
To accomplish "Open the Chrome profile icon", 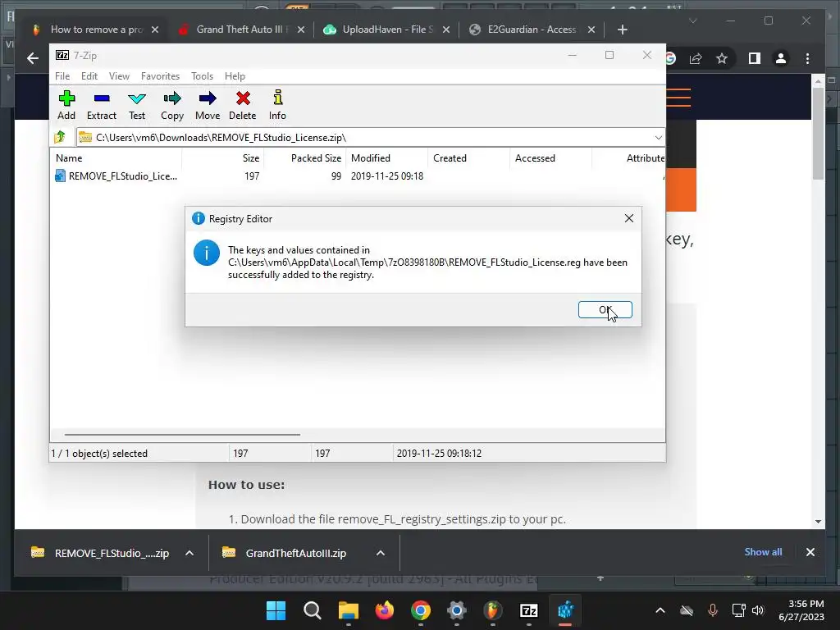I will pos(781,58).
